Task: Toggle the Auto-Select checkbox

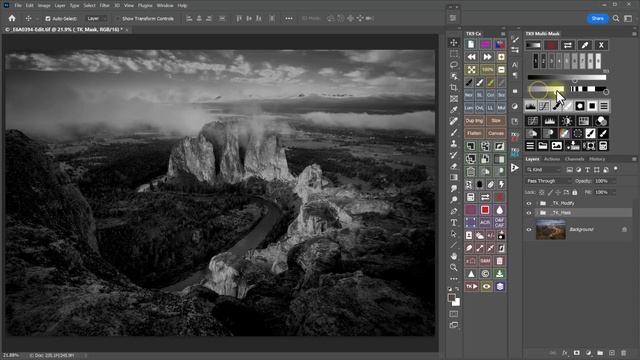Action: pyautogui.click(x=48, y=19)
